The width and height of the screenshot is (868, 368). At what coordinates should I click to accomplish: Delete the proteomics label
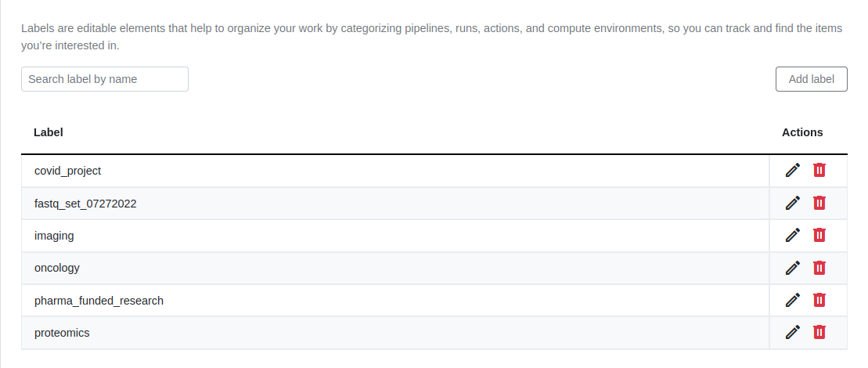[819, 332]
